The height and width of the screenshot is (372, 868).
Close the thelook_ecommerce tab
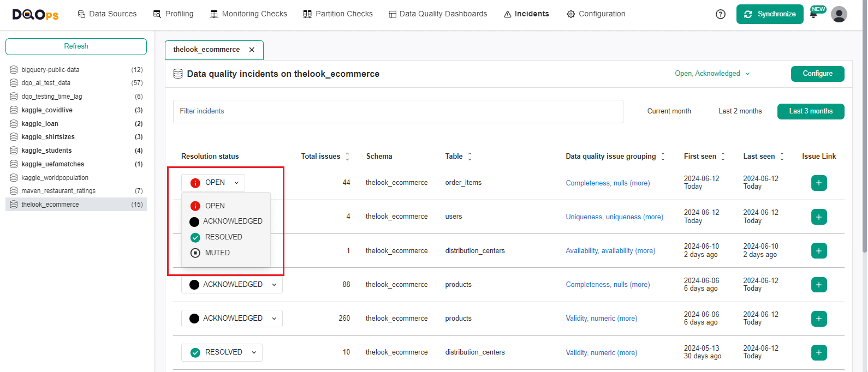click(252, 50)
